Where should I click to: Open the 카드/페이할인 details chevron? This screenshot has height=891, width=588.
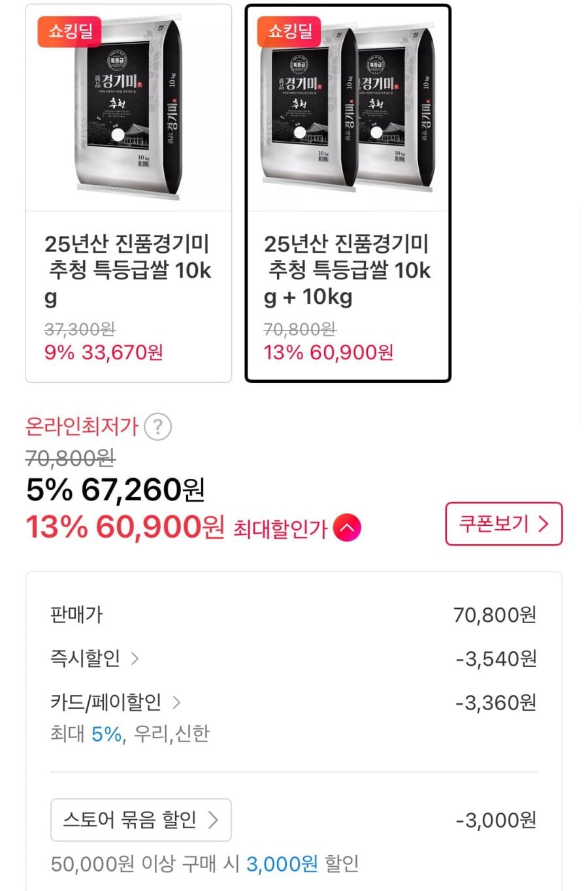pyautogui.click(x=176, y=702)
